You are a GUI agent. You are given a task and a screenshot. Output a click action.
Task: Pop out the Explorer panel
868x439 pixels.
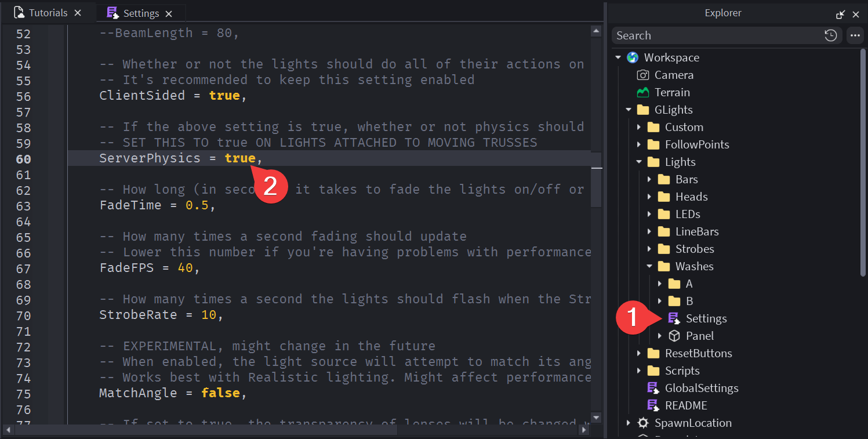[x=840, y=14]
